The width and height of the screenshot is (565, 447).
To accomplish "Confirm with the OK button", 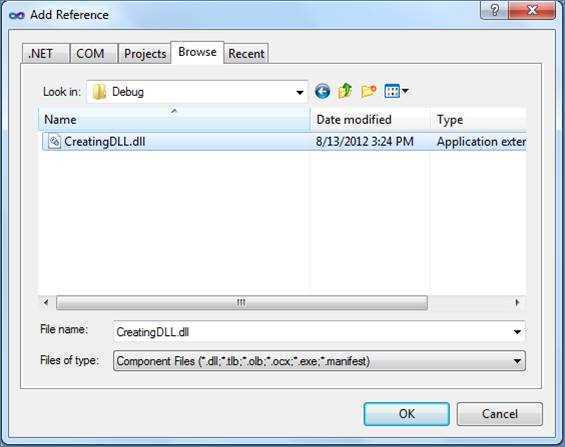I will point(406,414).
